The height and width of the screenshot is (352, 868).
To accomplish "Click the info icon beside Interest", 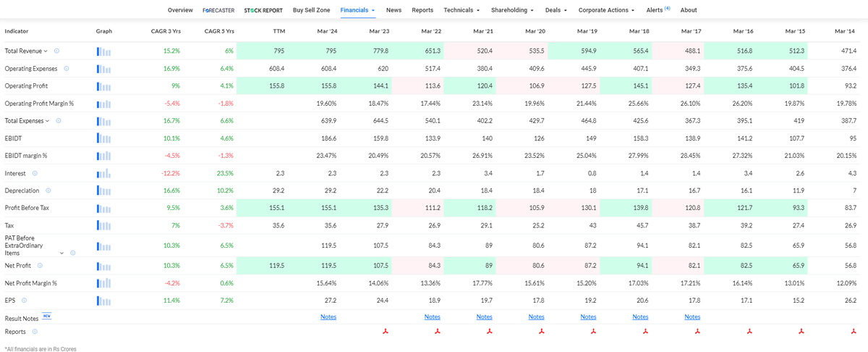I will coord(35,173).
